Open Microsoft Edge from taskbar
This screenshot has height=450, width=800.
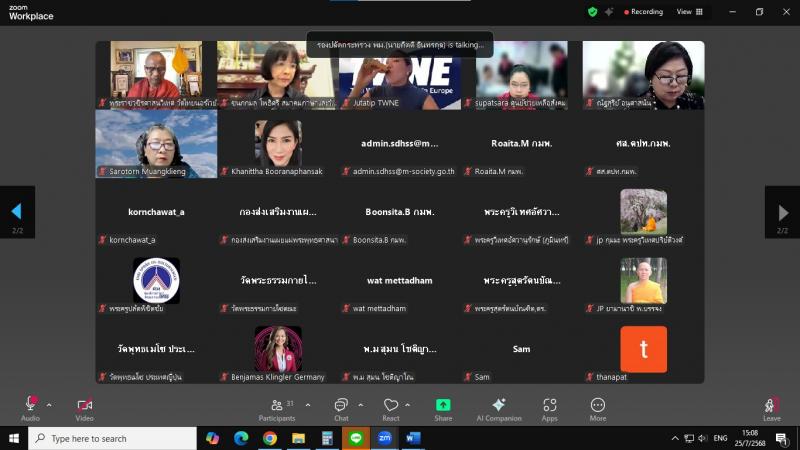point(241,438)
